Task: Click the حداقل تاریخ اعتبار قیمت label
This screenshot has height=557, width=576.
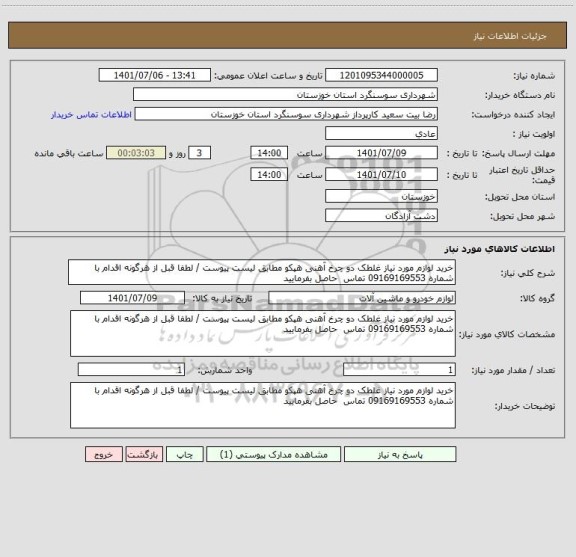Action: tap(521, 175)
